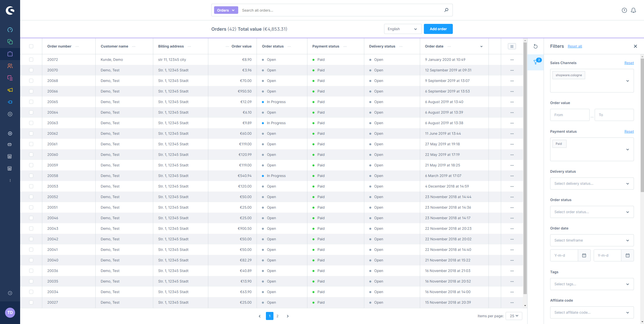Expand the sidebar with the arrow icon
This screenshot has width=644, height=324.
[x=10, y=293]
